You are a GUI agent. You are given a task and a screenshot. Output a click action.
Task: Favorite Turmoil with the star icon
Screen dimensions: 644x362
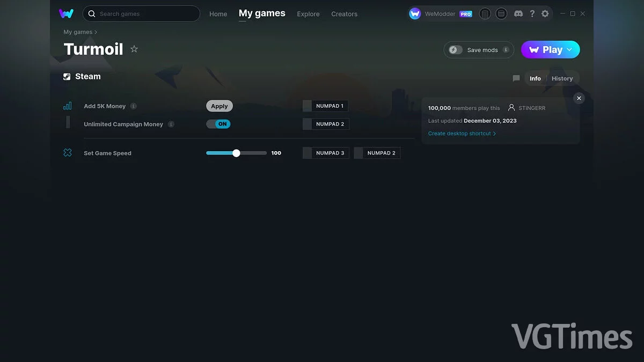(134, 49)
